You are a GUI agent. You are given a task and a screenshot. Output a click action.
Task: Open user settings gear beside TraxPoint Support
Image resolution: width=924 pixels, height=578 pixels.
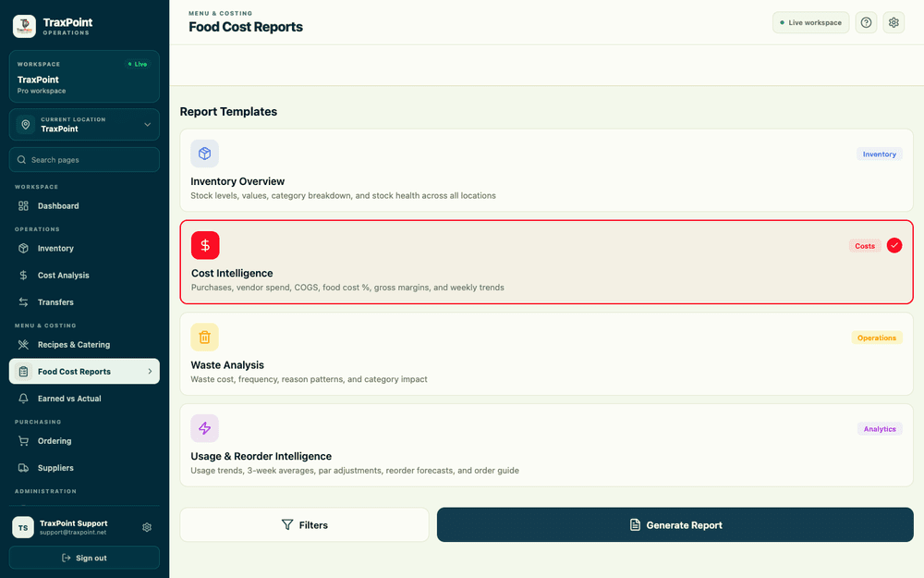coord(147,527)
